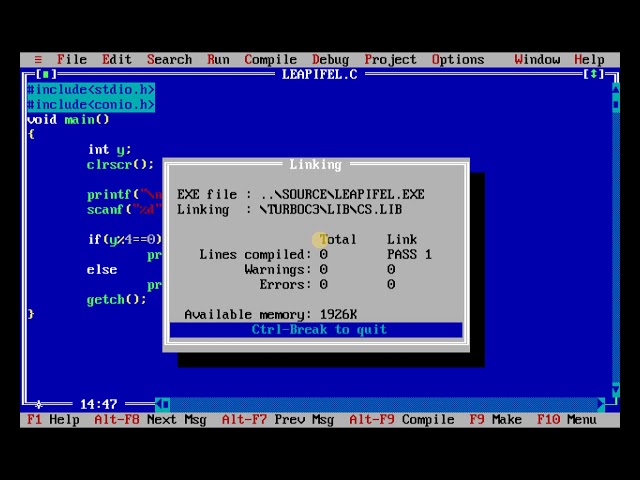Viewport: 640px width, 480px height.
Task: Click the horizontal scrollbar track
Action: pos(380,404)
